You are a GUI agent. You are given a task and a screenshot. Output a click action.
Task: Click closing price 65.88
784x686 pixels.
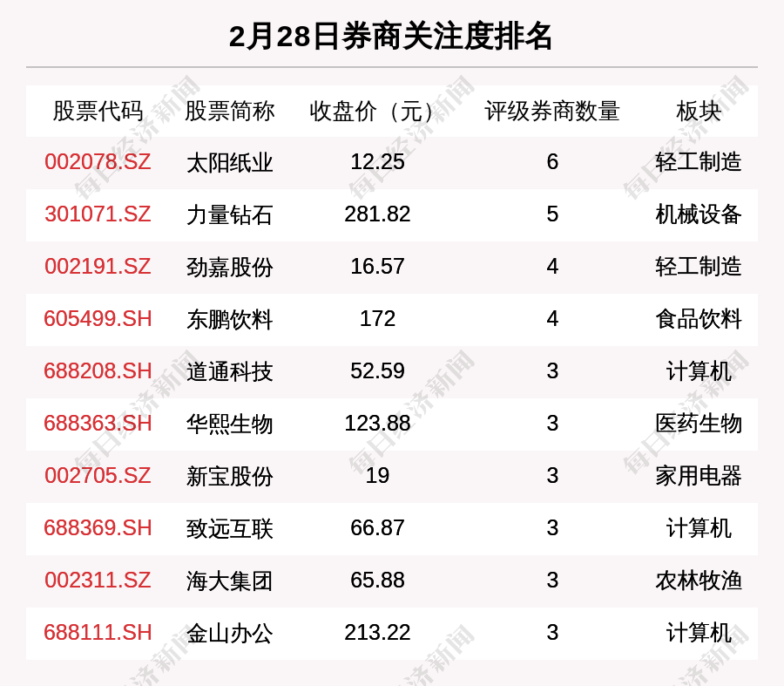pos(377,581)
